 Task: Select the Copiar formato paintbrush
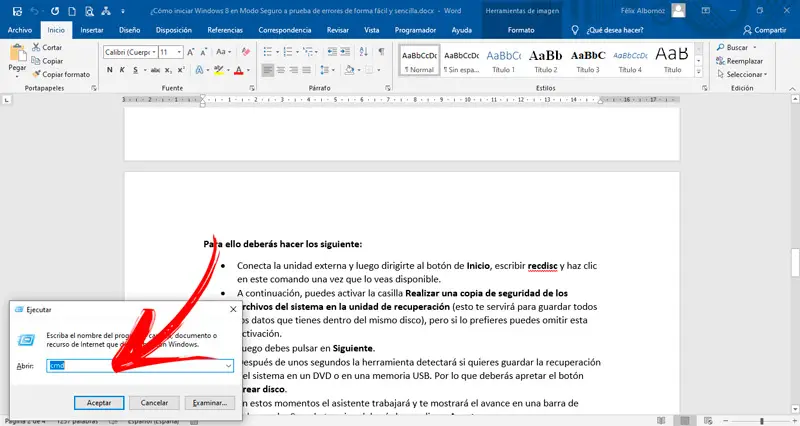(x=37, y=74)
